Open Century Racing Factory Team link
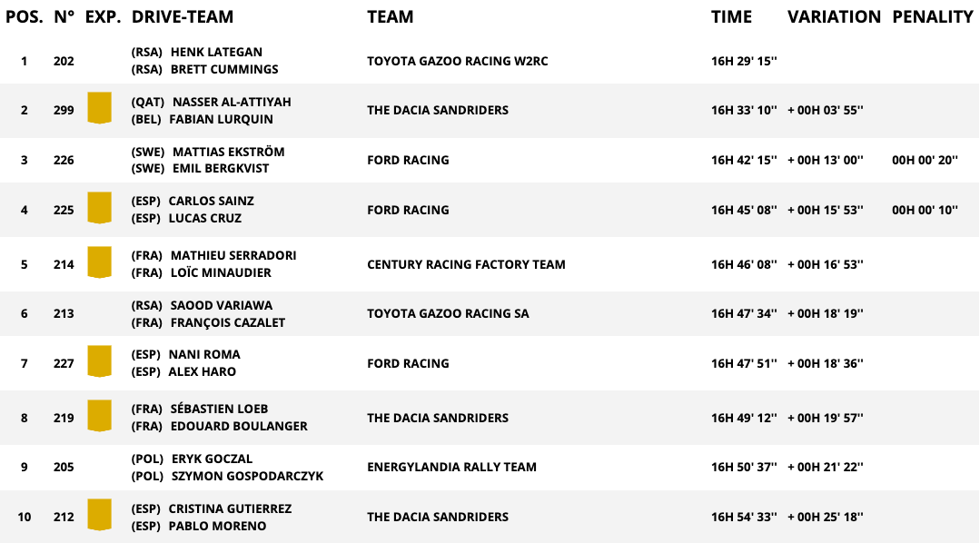Screen dimensions: 980x543 [466, 264]
